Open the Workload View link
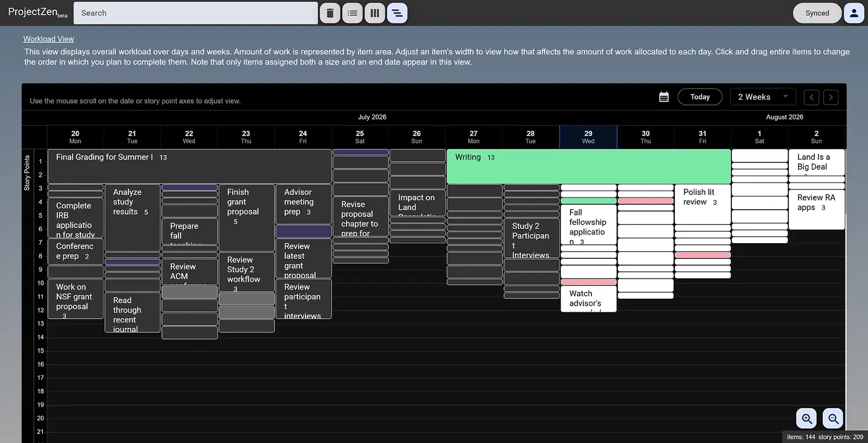Screen dimensions: 868x443 (49, 39)
